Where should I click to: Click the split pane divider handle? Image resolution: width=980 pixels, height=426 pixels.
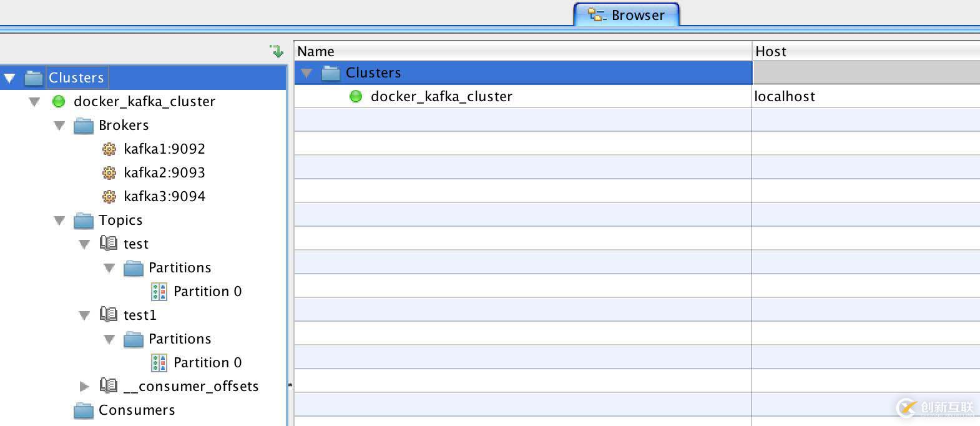tap(290, 385)
